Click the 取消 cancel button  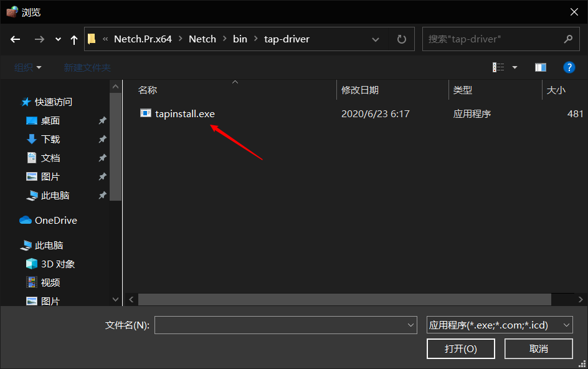(x=538, y=348)
